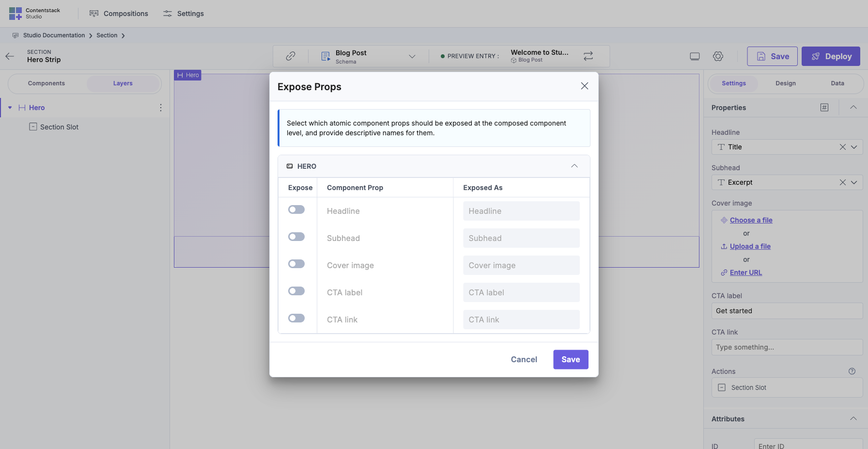The image size is (868, 449).
Task: Open the device preview icon
Action: pos(695,56)
